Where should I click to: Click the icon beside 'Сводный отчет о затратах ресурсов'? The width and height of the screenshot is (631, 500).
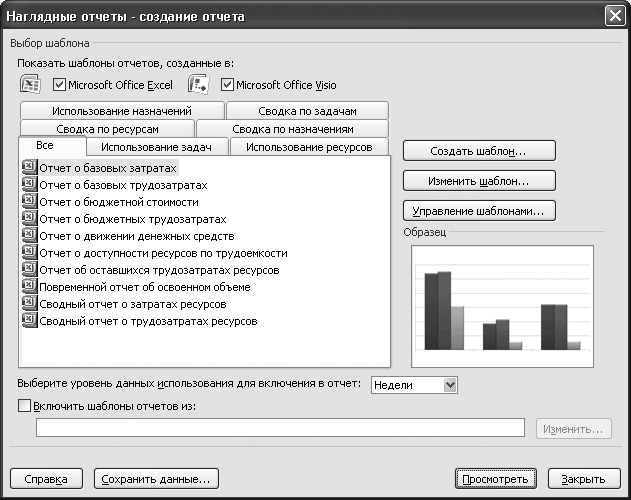(x=28, y=305)
